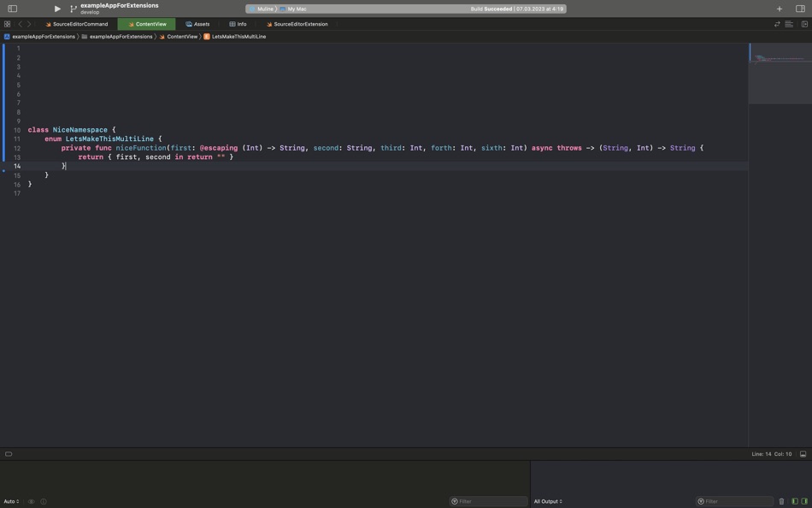Viewport: 812px width, 508px height.
Task: Click the Build Succeeded status text
Action: [491, 9]
